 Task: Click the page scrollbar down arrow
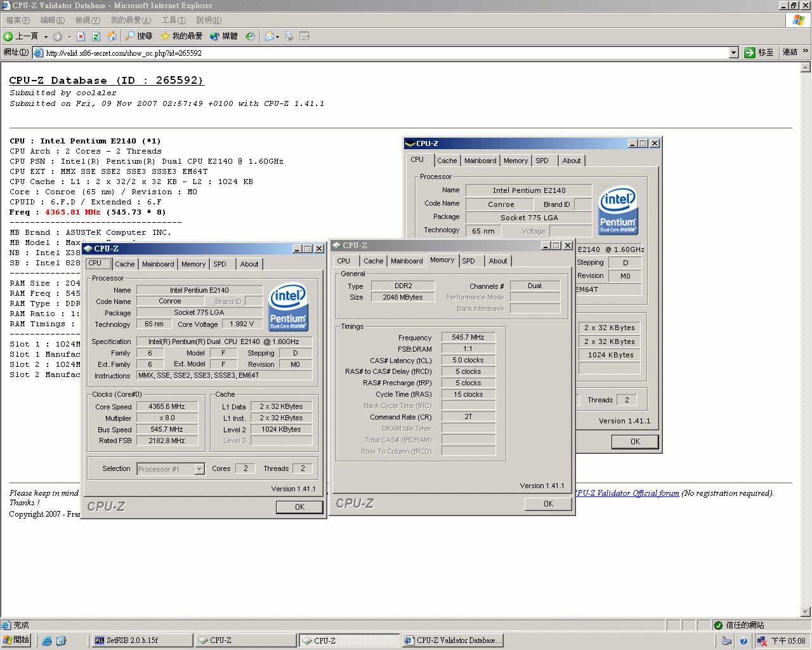coord(806,612)
